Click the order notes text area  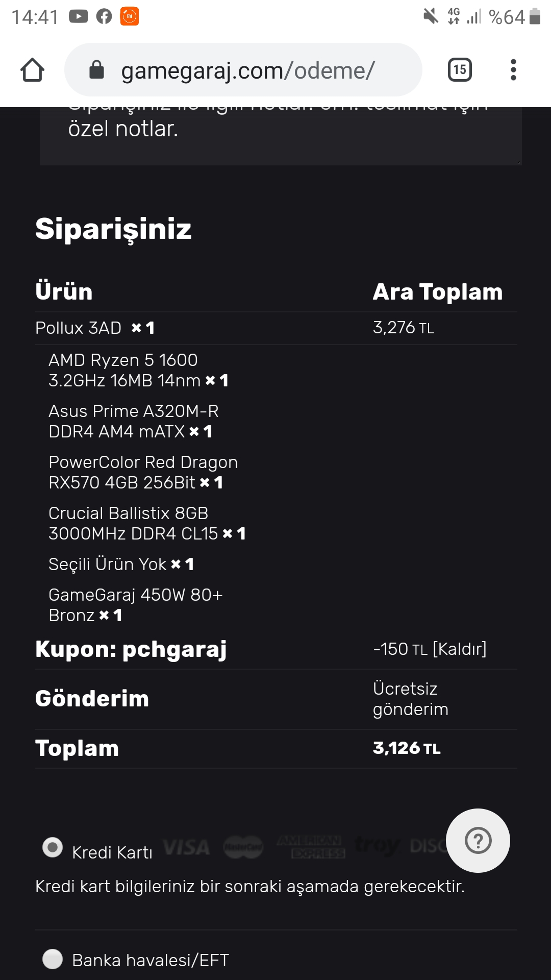coord(281,135)
